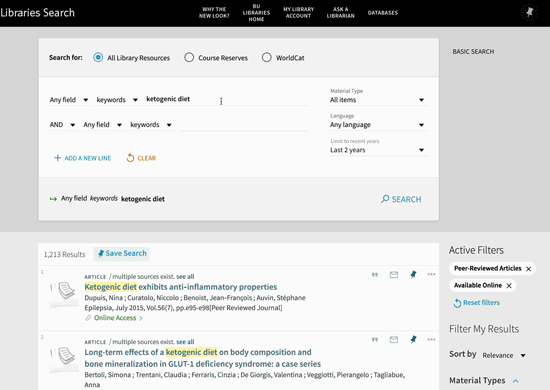This screenshot has width=550, height=390.
Task: Open more actions dots for second result
Action: click(x=431, y=339)
